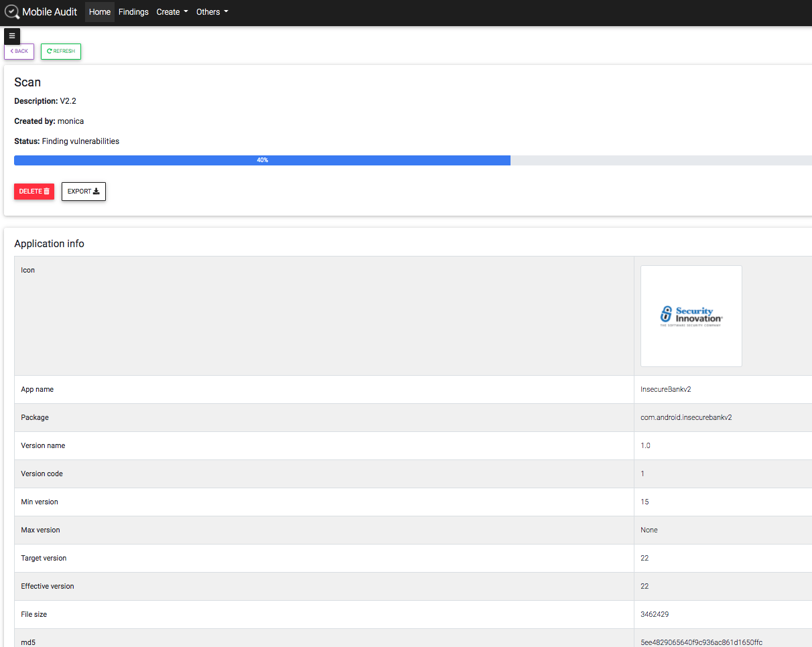Select the File size value 3462429
This screenshot has width=812, height=647.
point(655,614)
